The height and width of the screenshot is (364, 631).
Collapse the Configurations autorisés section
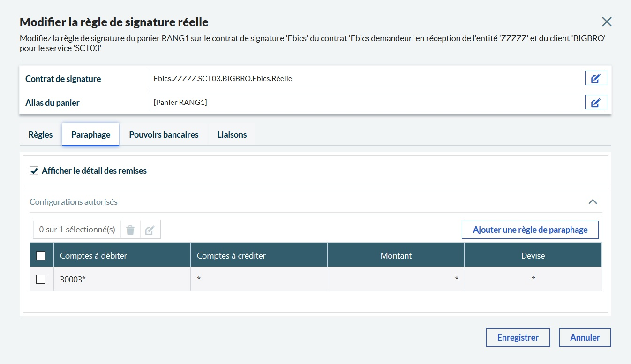pos(593,202)
